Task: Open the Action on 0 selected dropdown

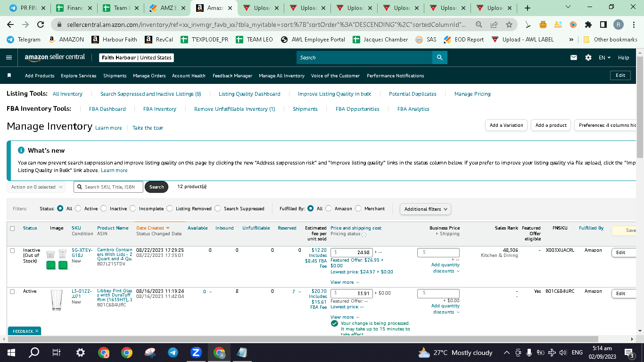Action: [37, 187]
